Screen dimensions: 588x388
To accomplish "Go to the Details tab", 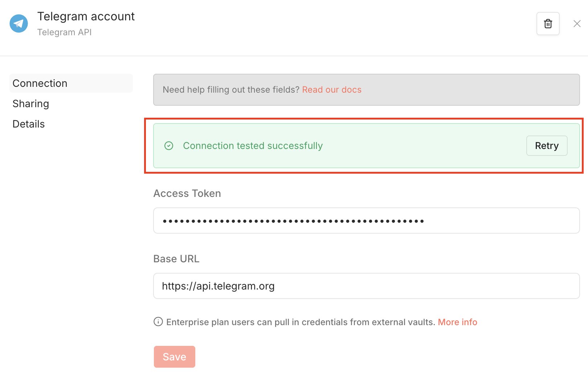I will [x=29, y=124].
